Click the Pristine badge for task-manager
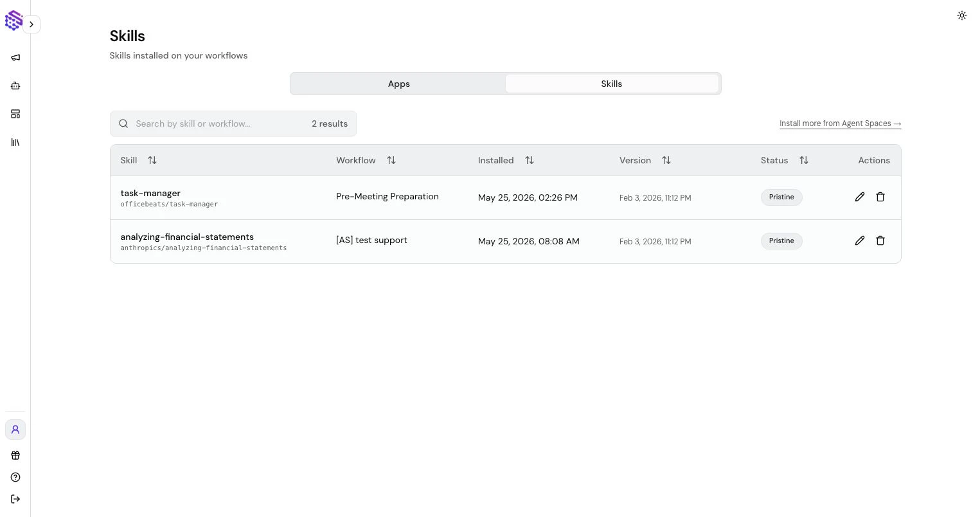 coord(781,197)
